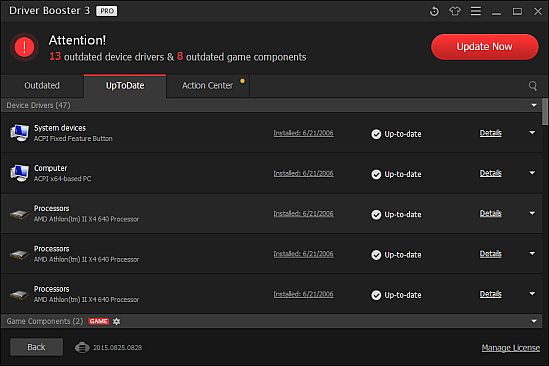This screenshot has width=549, height=366.
Task: Collapse the Device Drivers (47) section
Action: (534, 105)
